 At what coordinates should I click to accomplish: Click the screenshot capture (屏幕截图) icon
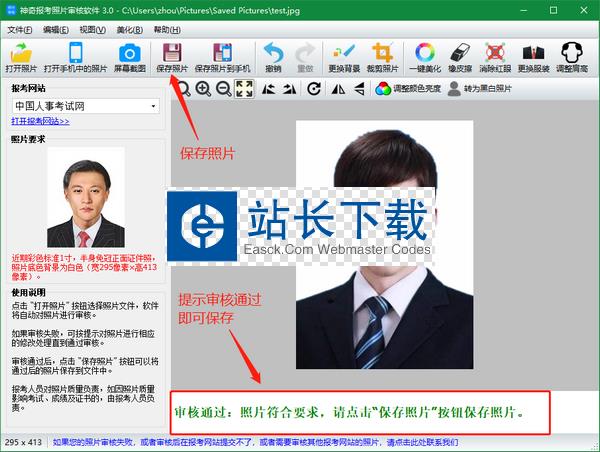click(128, 58)
